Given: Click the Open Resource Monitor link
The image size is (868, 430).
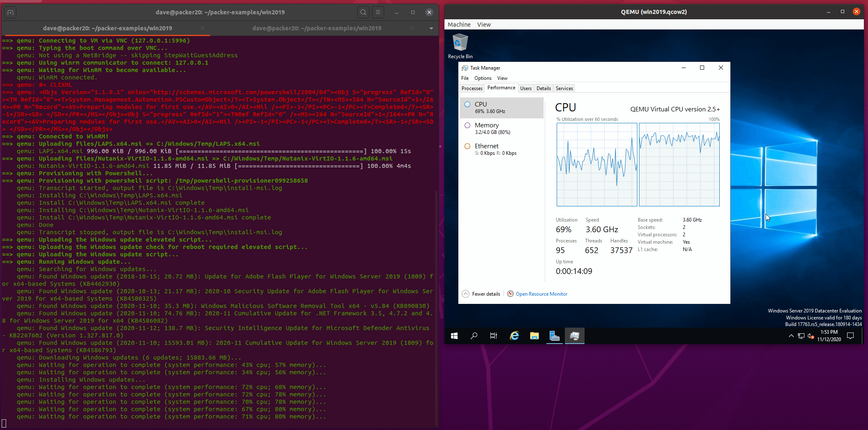Looking at the screenshot, I should pos(541,294).
